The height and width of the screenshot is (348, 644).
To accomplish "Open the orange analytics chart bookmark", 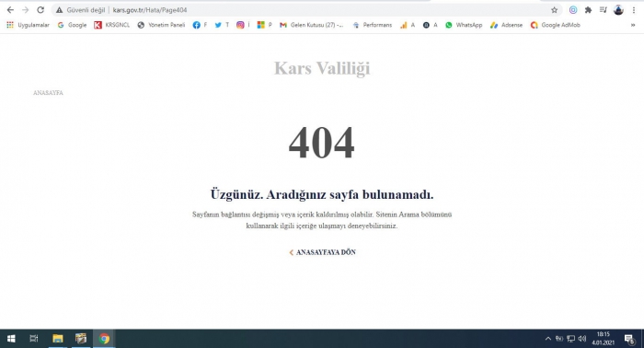I will (x=407, y=25).
